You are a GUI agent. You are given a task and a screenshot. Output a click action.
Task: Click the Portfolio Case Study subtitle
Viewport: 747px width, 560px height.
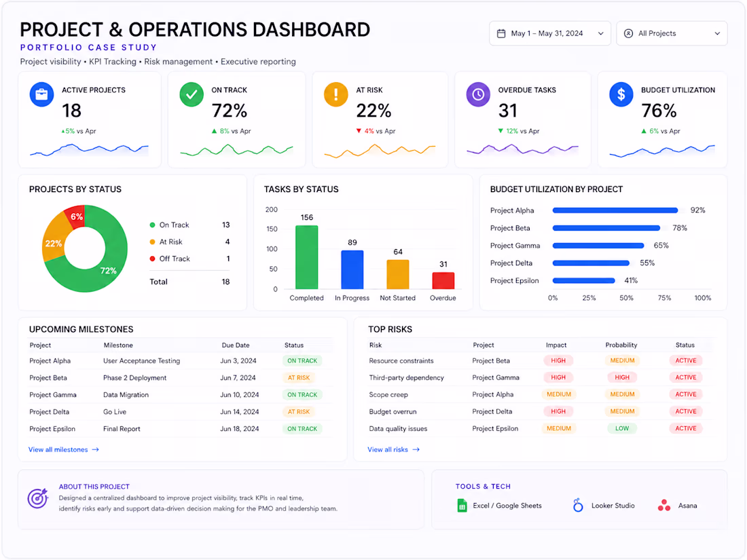click(88, 48)
